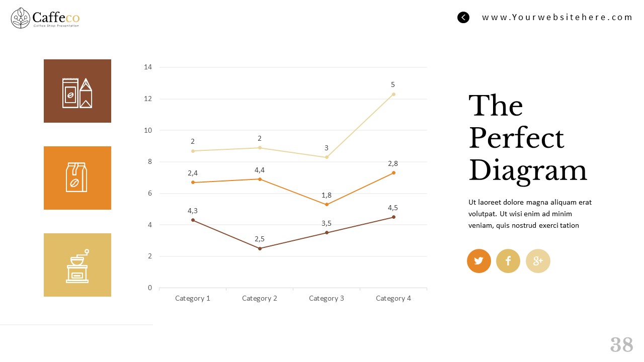Select the coffee bean bag icon tile
The height and width of the screenshot is (362, 644).
(x=77, y=178)
